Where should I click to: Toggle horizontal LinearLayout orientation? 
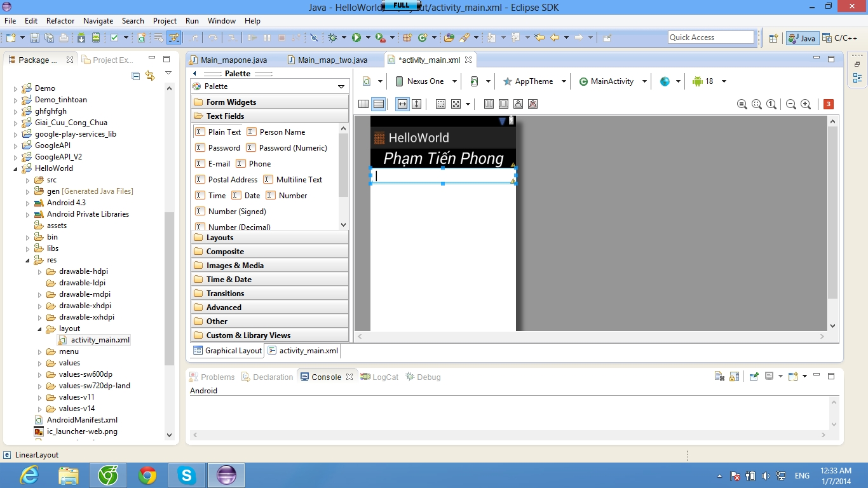[363, 104]
